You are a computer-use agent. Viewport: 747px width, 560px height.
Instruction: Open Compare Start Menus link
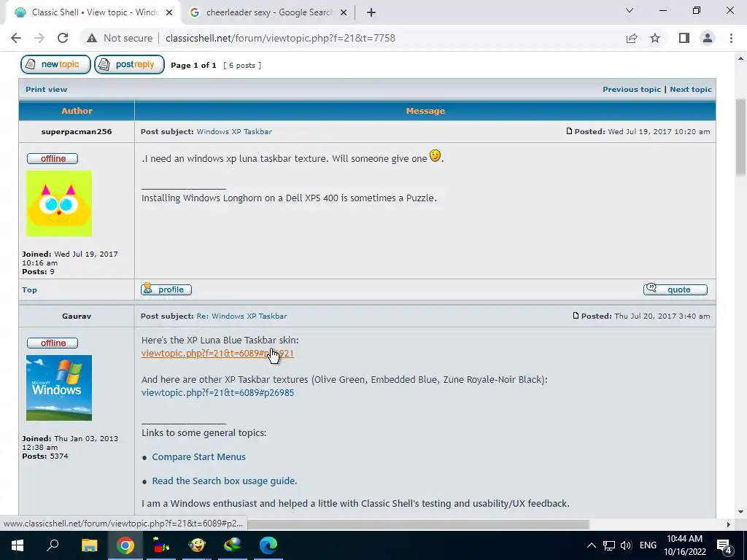tap(198, 456)
